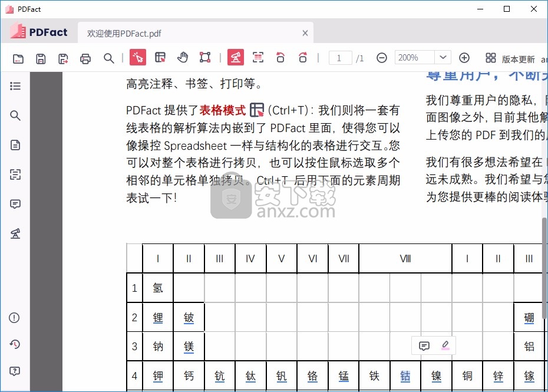548x392 pixels.
Task: Click the table cell 铝
Action: click(529, 347)
